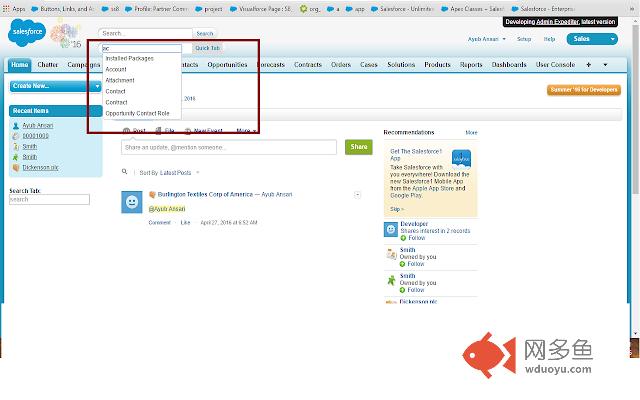The image size is (640, 400).
Task: Open the Ayub Ansari user menu
Action: (487, 39)
